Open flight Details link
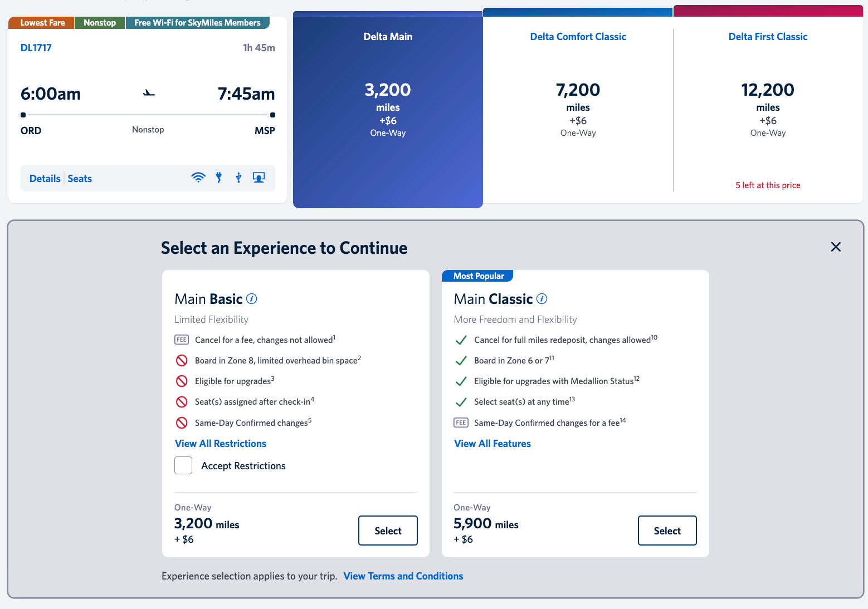868x609 pixels. pos(45,179)
